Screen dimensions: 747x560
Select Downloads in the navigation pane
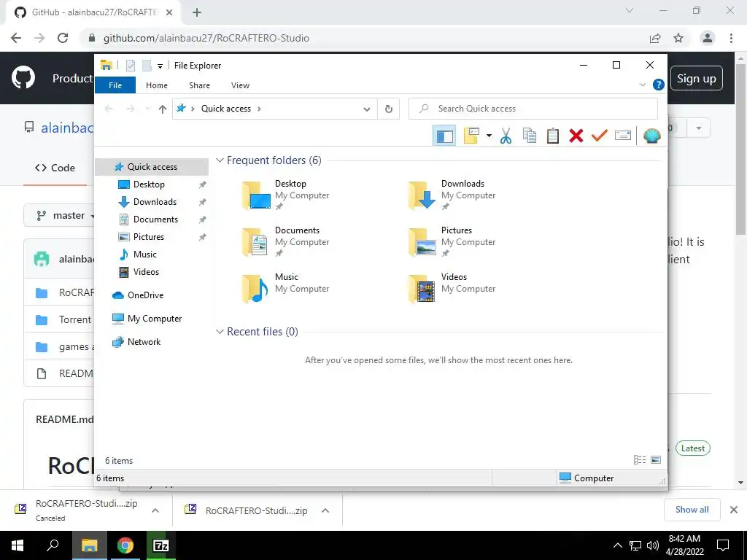click(x=155, y=202)
